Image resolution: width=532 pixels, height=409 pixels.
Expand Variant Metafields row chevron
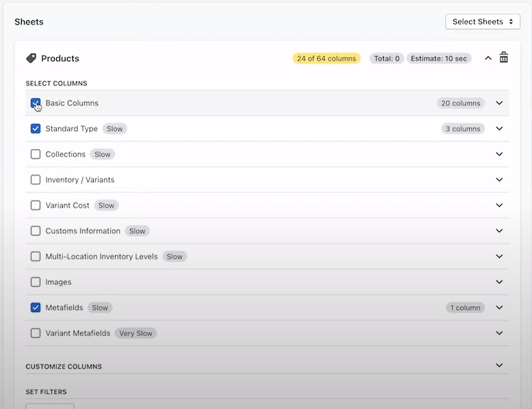[499, 333]
